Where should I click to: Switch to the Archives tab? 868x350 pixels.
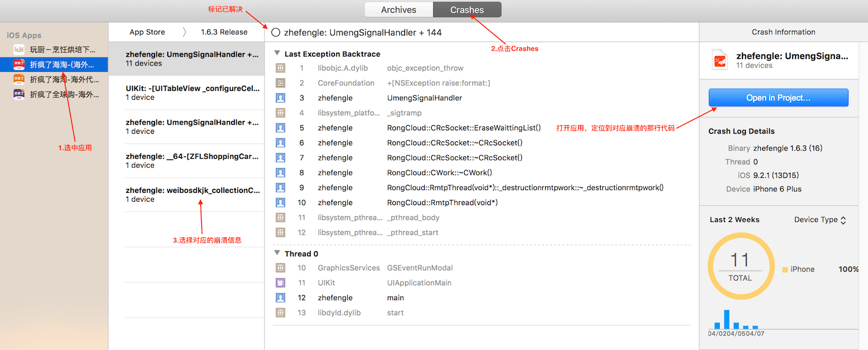click(x=398, y=10)
